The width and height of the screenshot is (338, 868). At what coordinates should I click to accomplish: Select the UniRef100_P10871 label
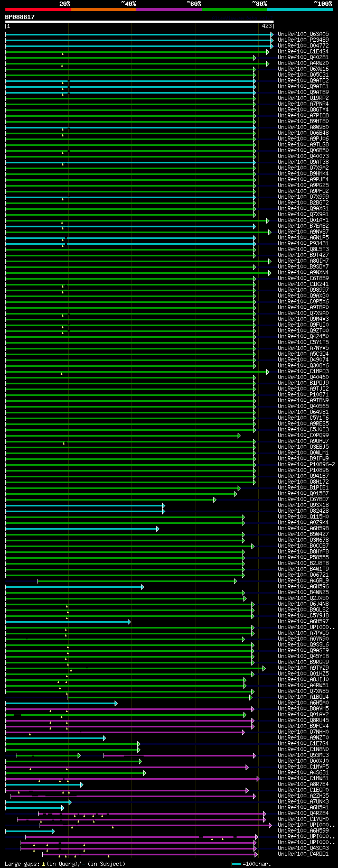coord(303,395)
